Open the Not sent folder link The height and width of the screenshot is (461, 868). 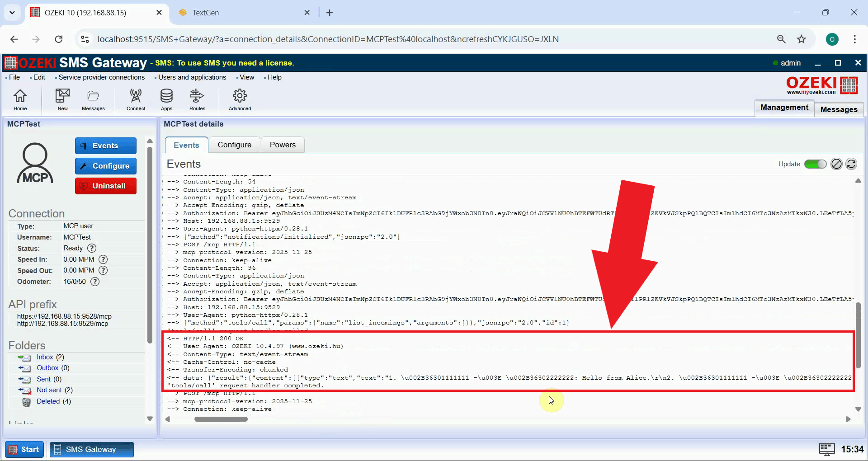49,390
